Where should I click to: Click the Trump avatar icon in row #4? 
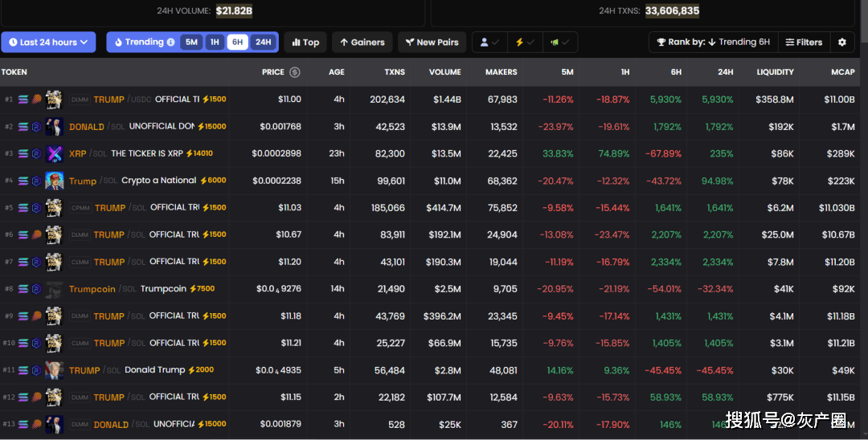(x=55, y=181)
